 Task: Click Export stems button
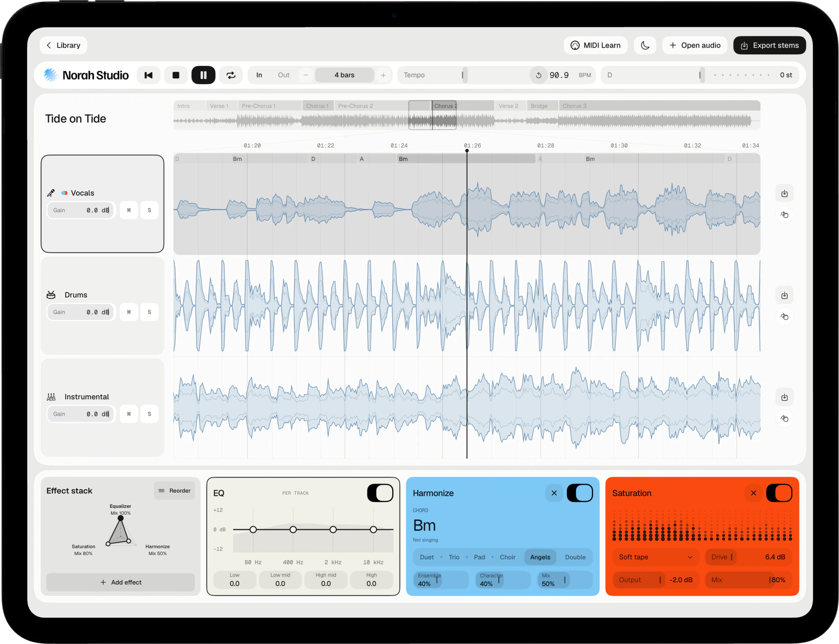[x=769, y=45]
